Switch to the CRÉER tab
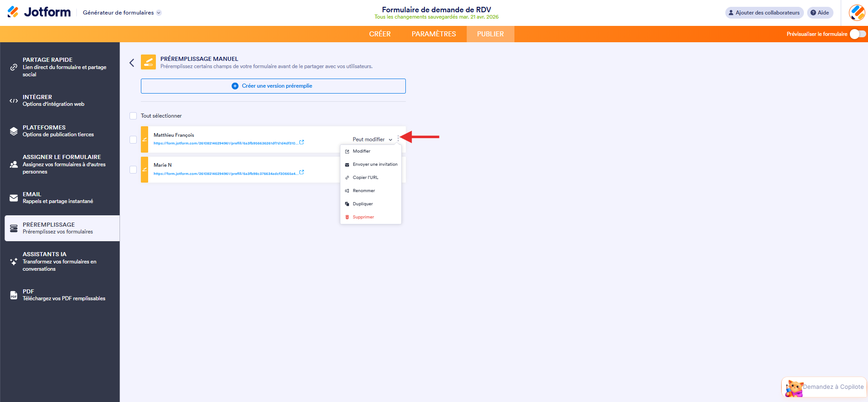This screenshot has height=402, width=868. [x=380, y=34]
